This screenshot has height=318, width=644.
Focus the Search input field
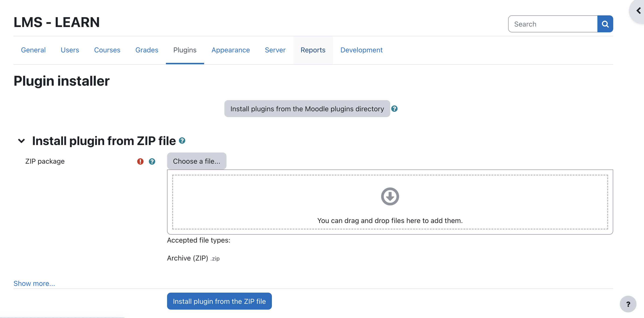point(553,24)
